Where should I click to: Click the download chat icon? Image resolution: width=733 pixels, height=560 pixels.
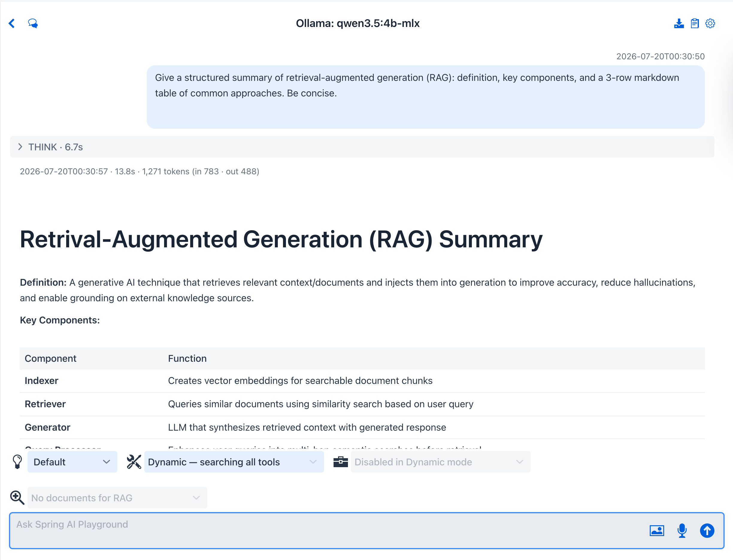point(679,23)
